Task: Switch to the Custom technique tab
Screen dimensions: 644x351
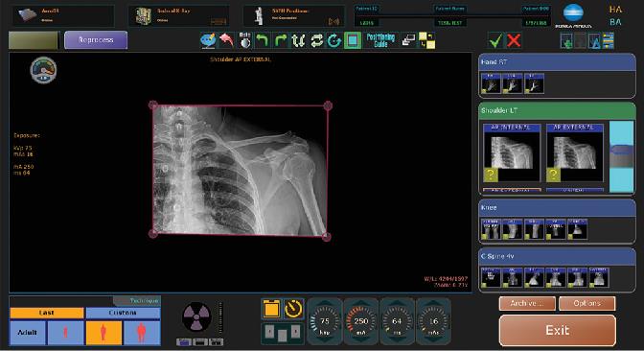Action: 123,313
